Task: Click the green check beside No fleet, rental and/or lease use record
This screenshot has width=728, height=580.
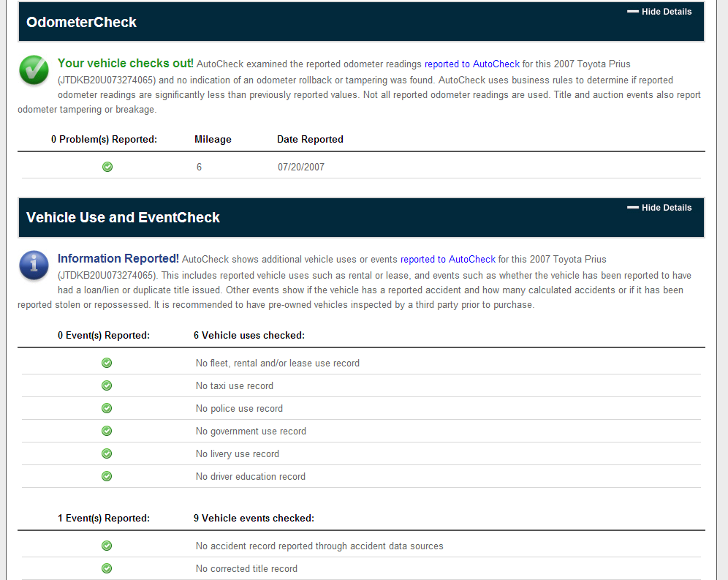Action: point(107,363)
